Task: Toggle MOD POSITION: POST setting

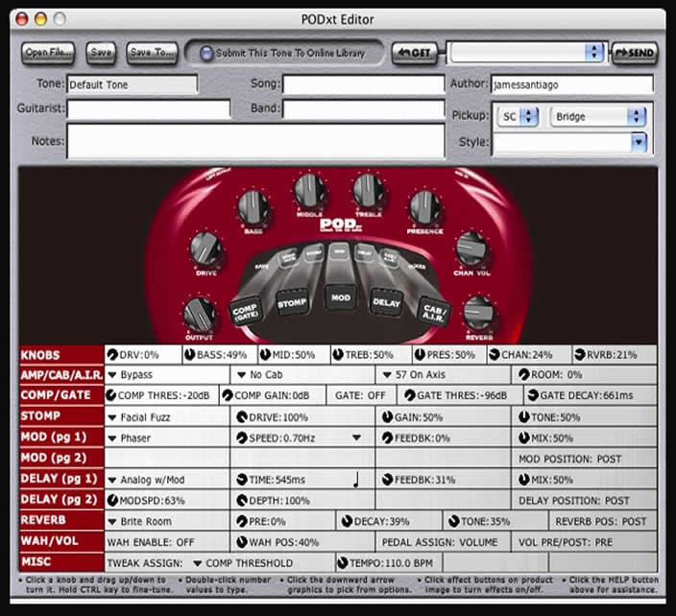Action: click(x=569, y=459)
